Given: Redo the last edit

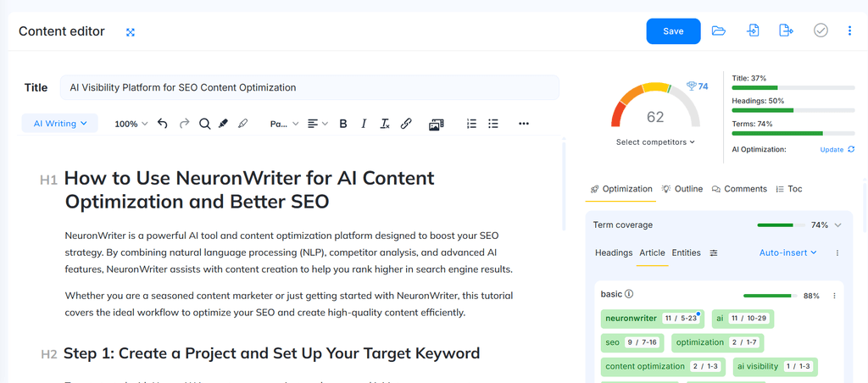Looking at the screenshot, I should (184, 124).
